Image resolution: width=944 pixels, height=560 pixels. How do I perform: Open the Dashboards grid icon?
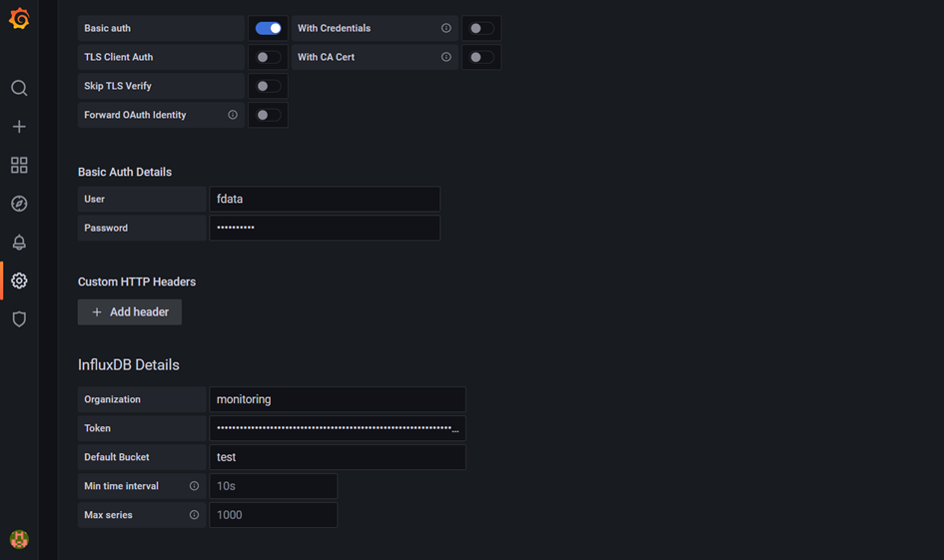click(x=19, y=165)
